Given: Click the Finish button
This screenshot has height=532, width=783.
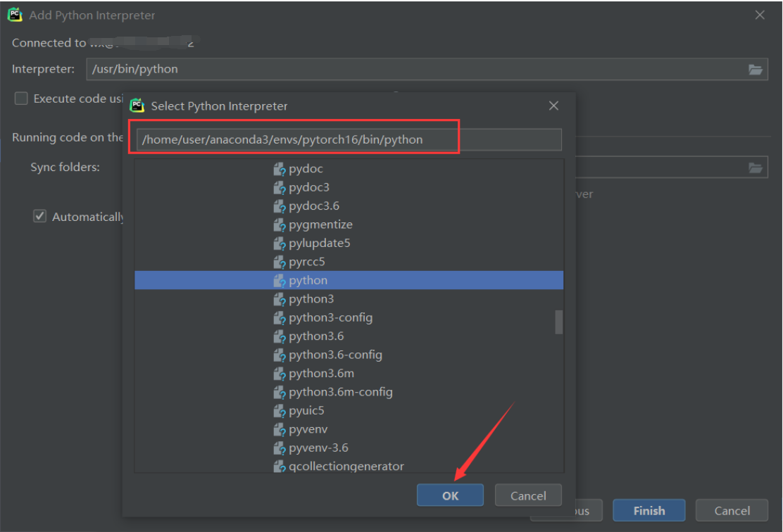Looking at the screenshot, I should coord(649,511).
